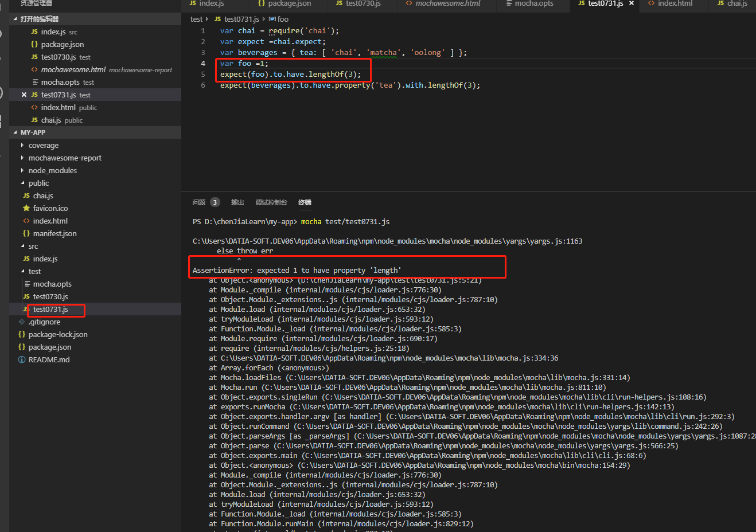This screenshot has width=756, height=532.
Task: Close the test0731.js editor tab
Action: pyautogui.click(x=632, y=3)
